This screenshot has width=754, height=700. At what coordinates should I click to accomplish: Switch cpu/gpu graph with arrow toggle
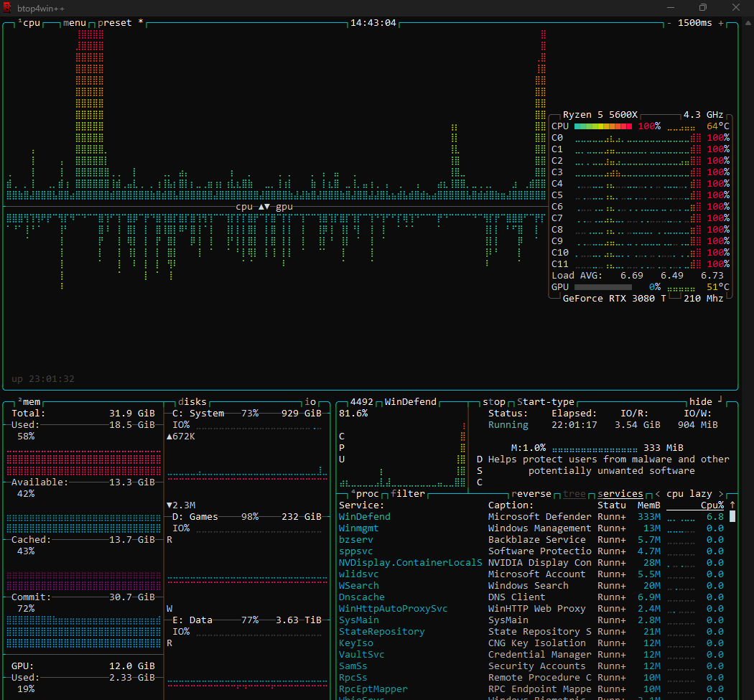264,207
